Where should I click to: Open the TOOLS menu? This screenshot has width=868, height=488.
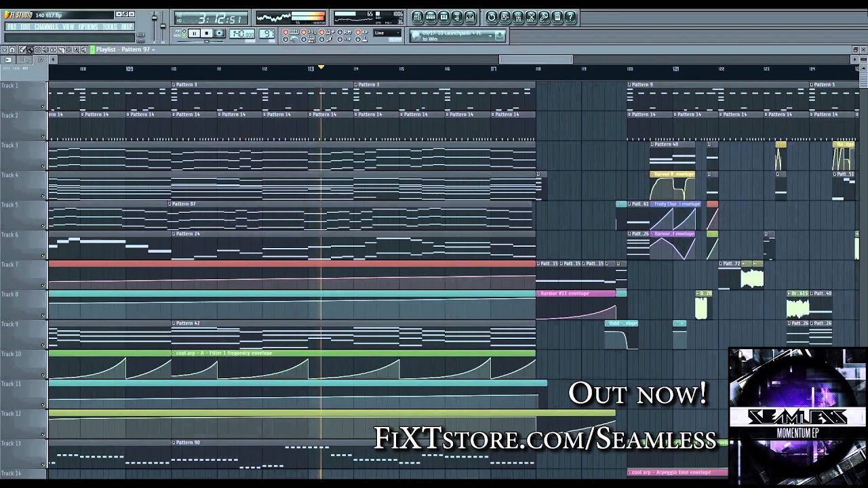pos(110,26)
